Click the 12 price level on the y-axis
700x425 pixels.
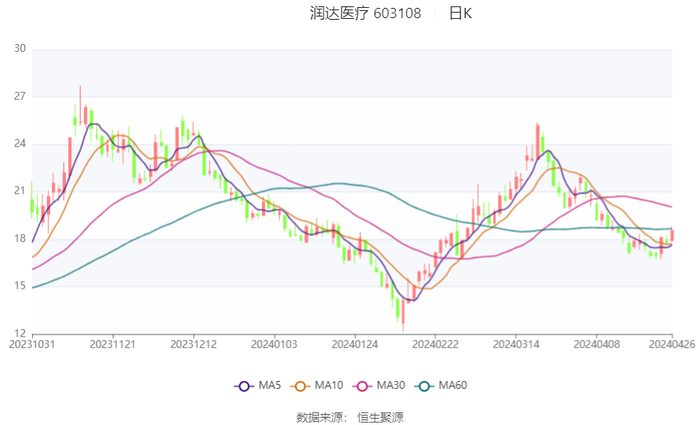tap(20, 333)
